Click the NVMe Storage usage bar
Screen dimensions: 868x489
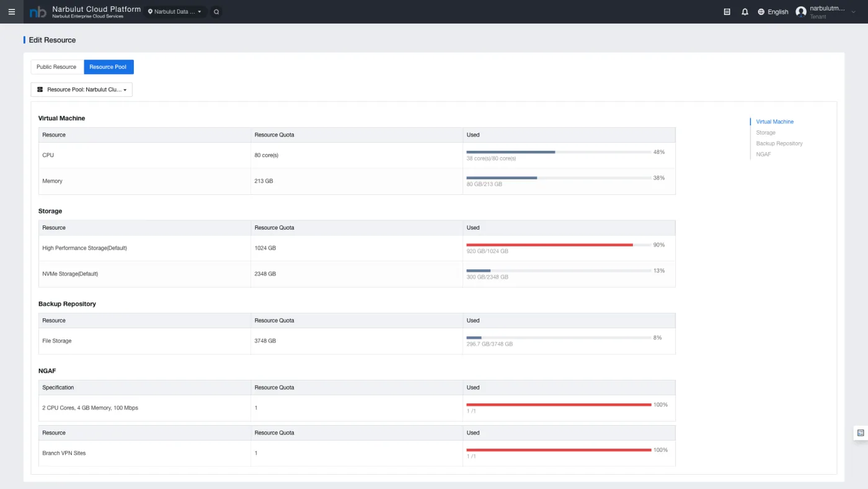(559, 271)
